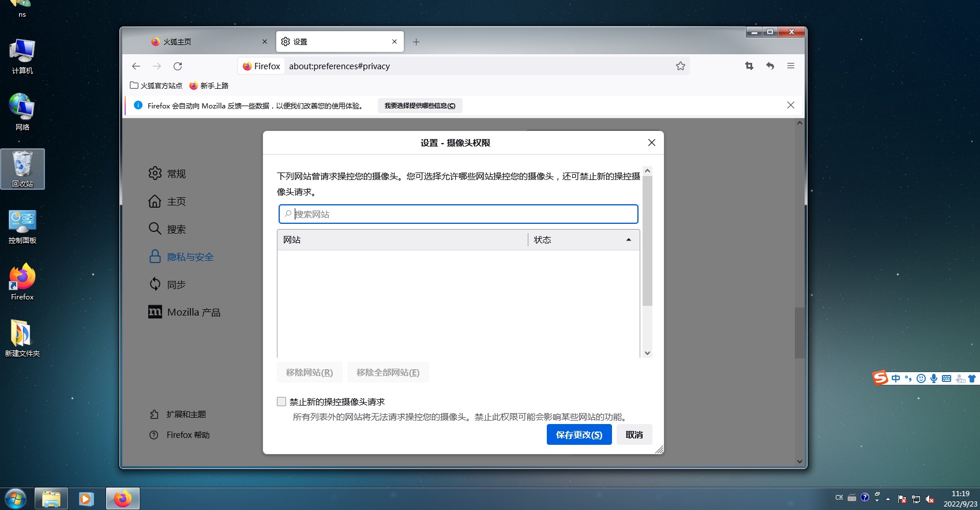Sort the list by 状态 column

pos(583,240)
